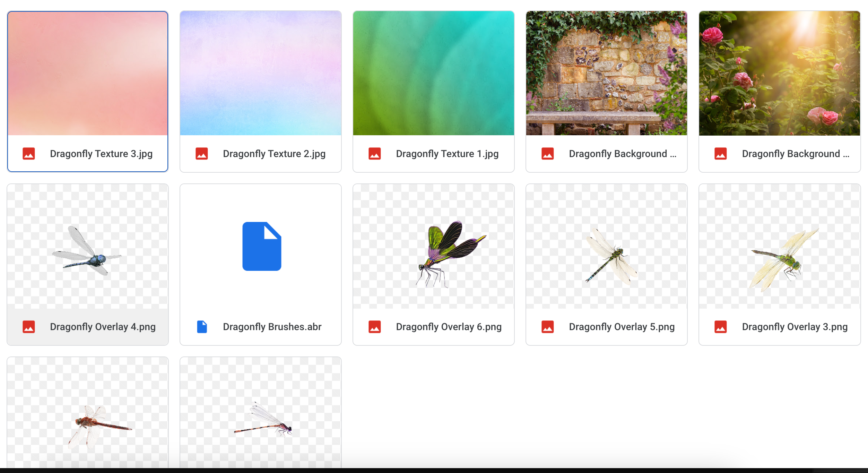Screen dimensions: 868x473
Task: Click the image icon beside Dragonfly Texture 3.jpg
Action: (x=29, y=154)
